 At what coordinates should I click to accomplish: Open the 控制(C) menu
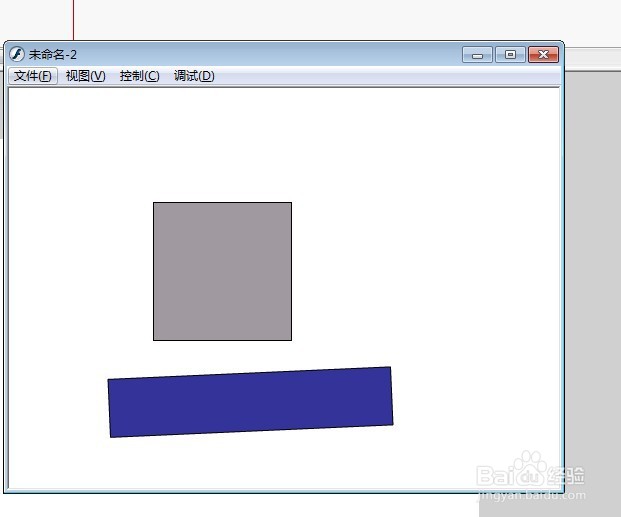tap(139, 76)
